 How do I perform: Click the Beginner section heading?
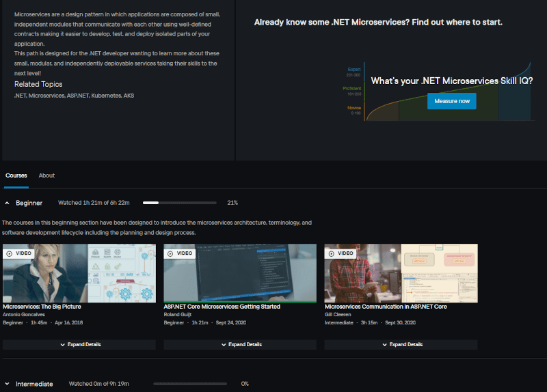(29, 203)
